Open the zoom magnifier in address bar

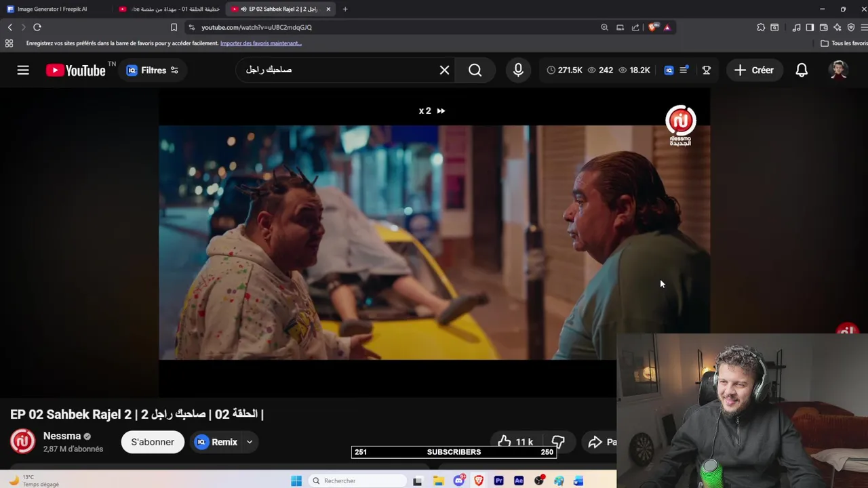(604, 27)
